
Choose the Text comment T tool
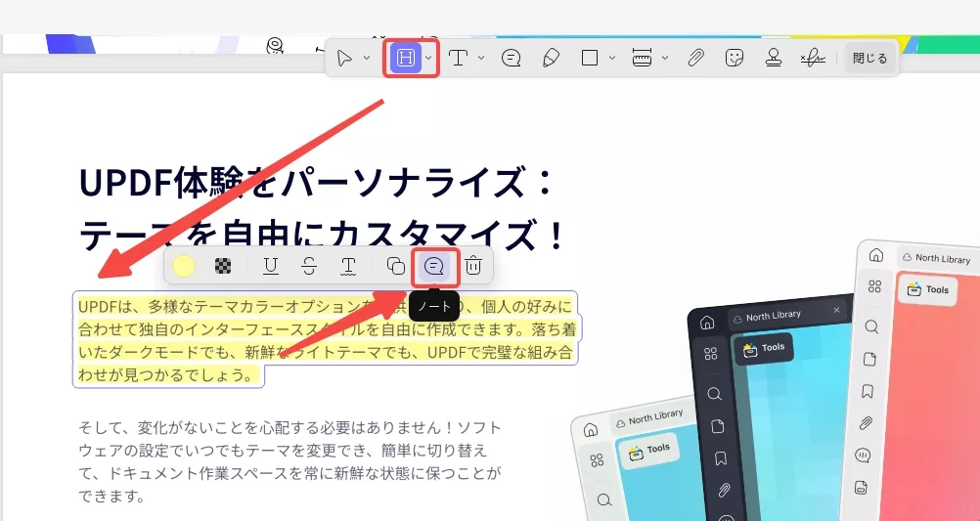click(x=459, y=58)
